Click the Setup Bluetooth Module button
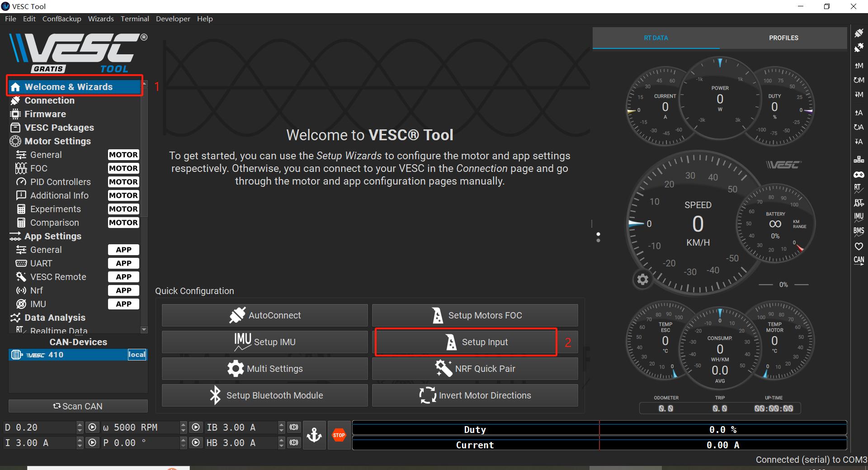 tap(265, 395)
